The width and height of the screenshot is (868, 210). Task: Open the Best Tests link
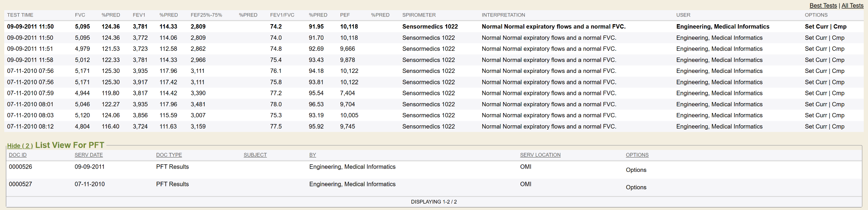(x=823, y=6)
